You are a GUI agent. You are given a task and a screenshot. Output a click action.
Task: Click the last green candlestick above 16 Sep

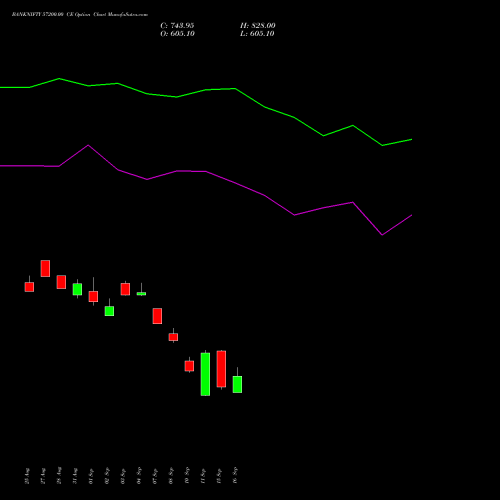click(x=237, y=384)
